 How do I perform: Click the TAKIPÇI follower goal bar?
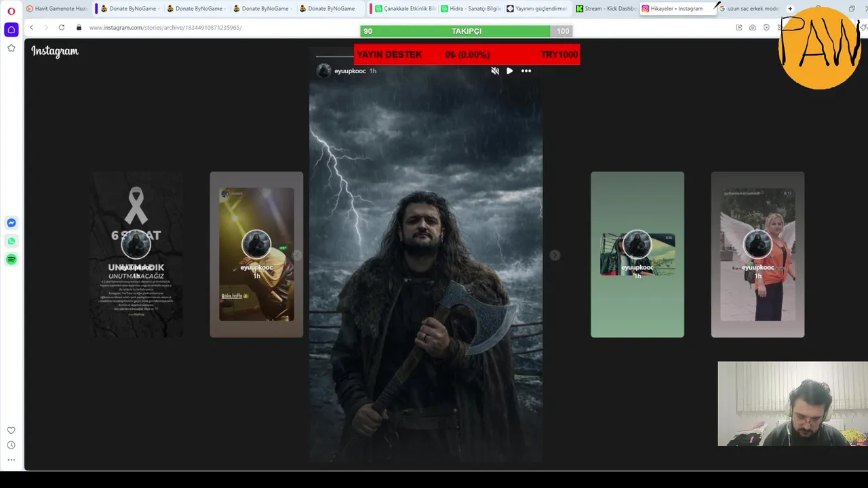[467, 31]
